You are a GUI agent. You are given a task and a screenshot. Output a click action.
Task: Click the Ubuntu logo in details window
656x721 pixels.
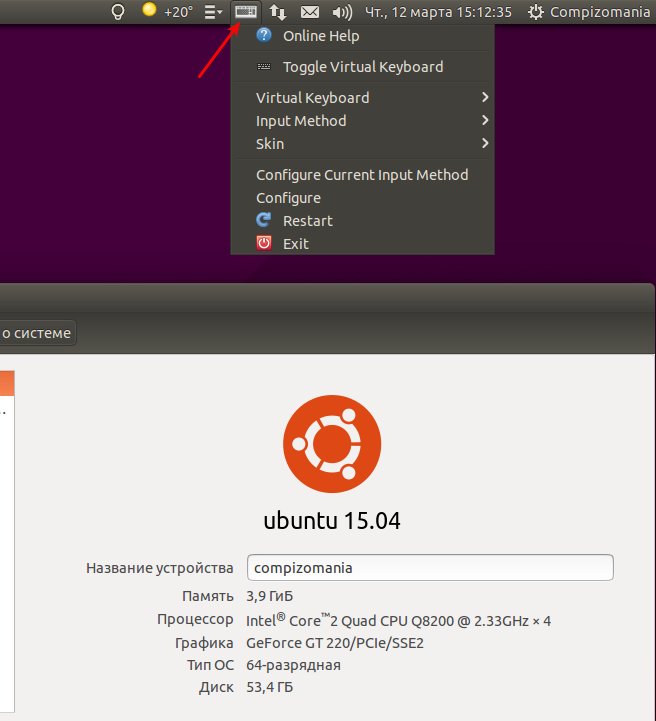click(332, 444)
